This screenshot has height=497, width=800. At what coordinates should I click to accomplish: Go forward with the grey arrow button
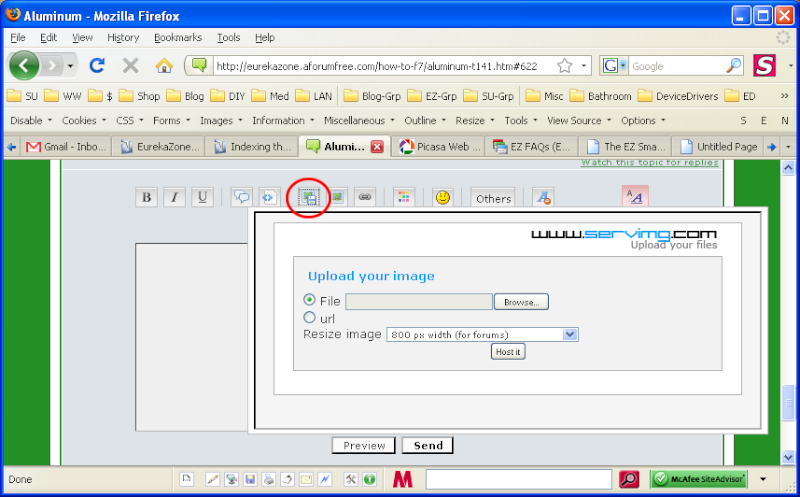(x=52, y=66)
